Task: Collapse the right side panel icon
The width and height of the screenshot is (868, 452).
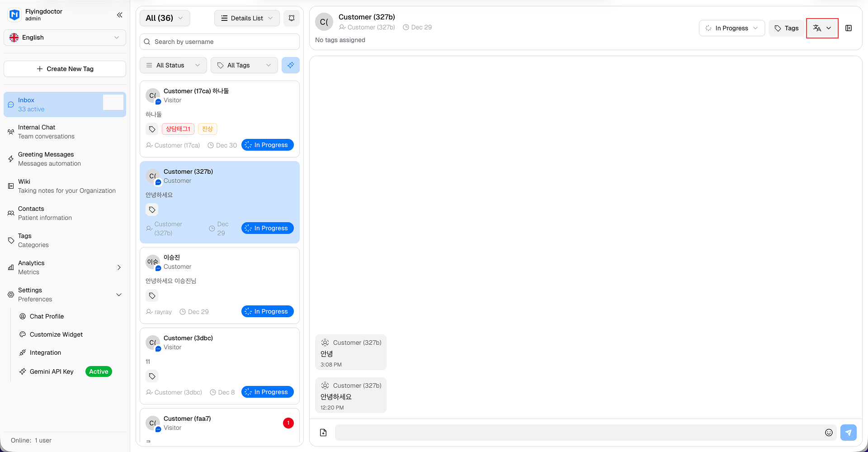Action: 849,28
